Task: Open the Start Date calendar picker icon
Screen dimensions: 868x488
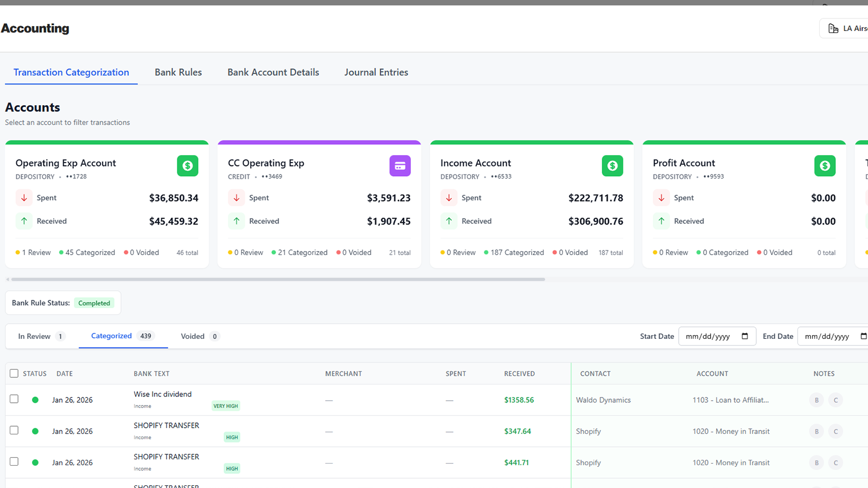Action: click(745, 336)
